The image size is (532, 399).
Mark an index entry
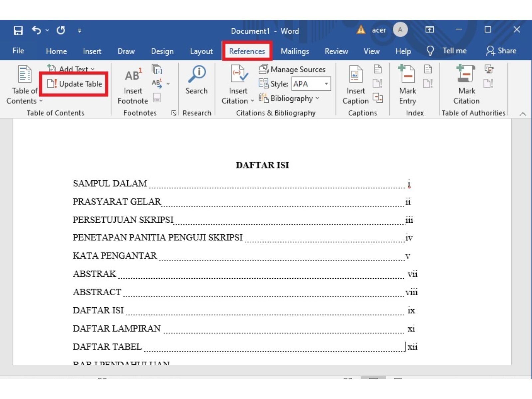coord(407,83)
